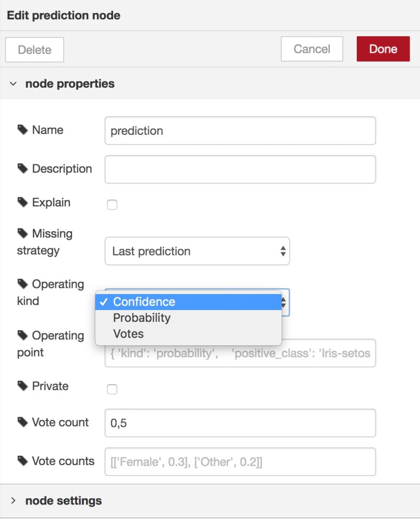420x519 pixels.
Task: Click the tag icon beside Private
Action: point(22,386)
